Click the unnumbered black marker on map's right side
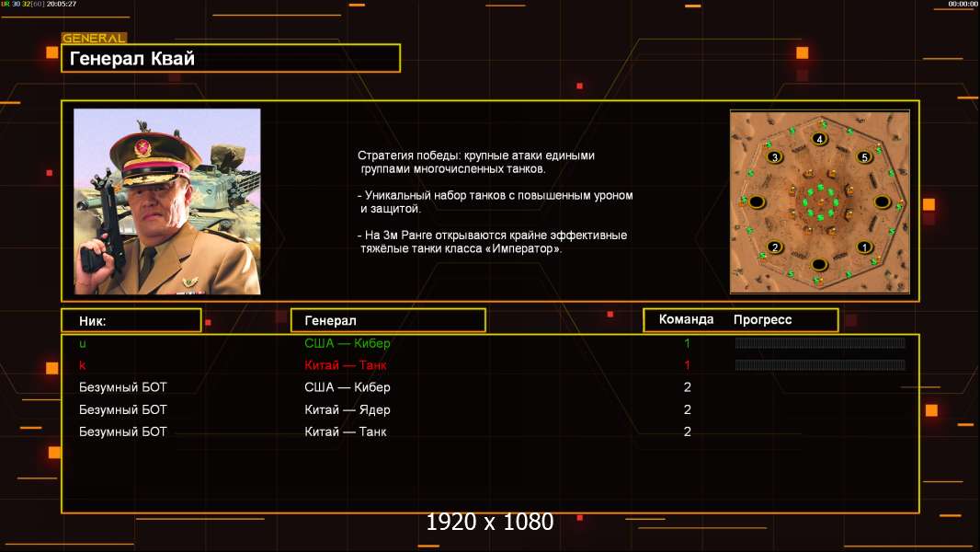This screenshot has height=552, width=980. point(882,201)
